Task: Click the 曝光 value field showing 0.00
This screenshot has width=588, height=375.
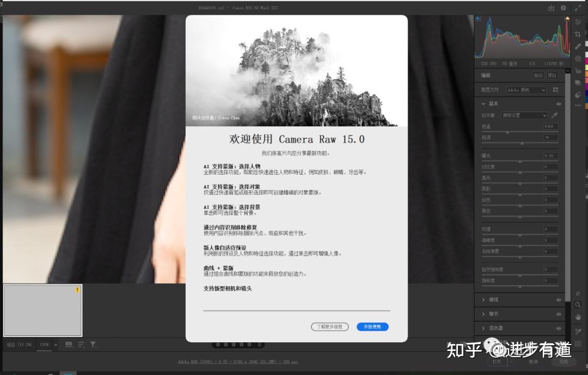Action: point(550,156)
